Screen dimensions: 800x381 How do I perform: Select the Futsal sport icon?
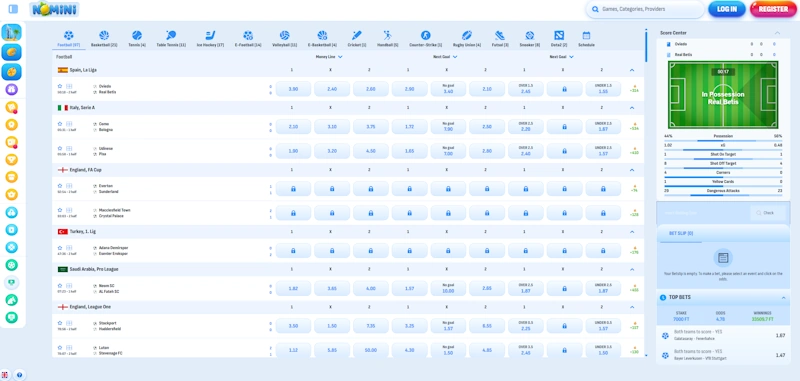[x=499, y=35]
